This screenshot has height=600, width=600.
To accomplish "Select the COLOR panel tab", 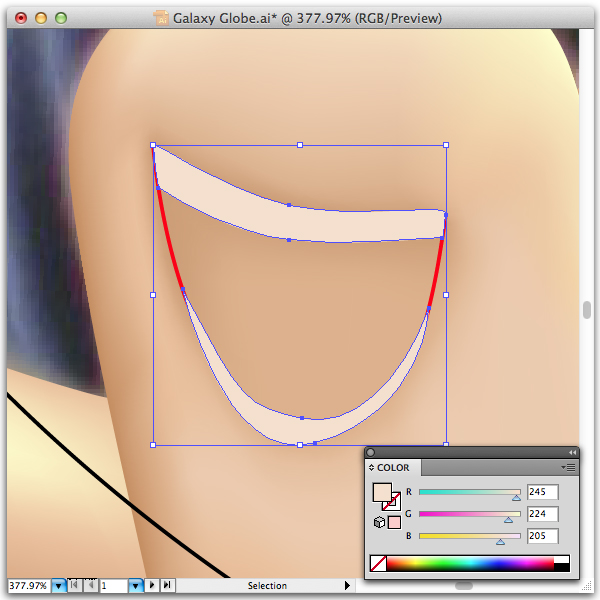I will point(393,468).
